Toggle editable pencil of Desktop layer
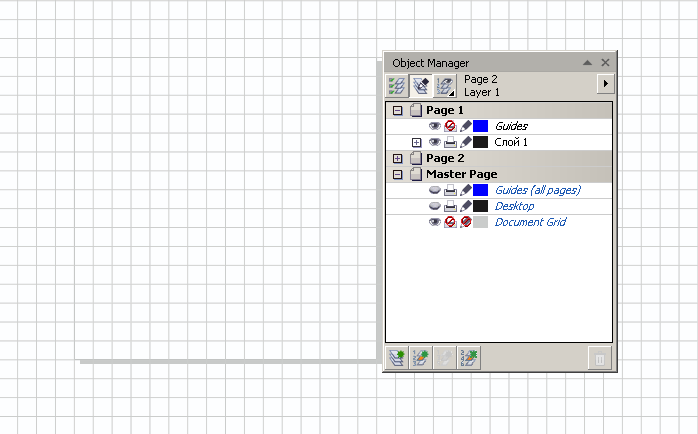698x434 pixels. click(466, 206)
